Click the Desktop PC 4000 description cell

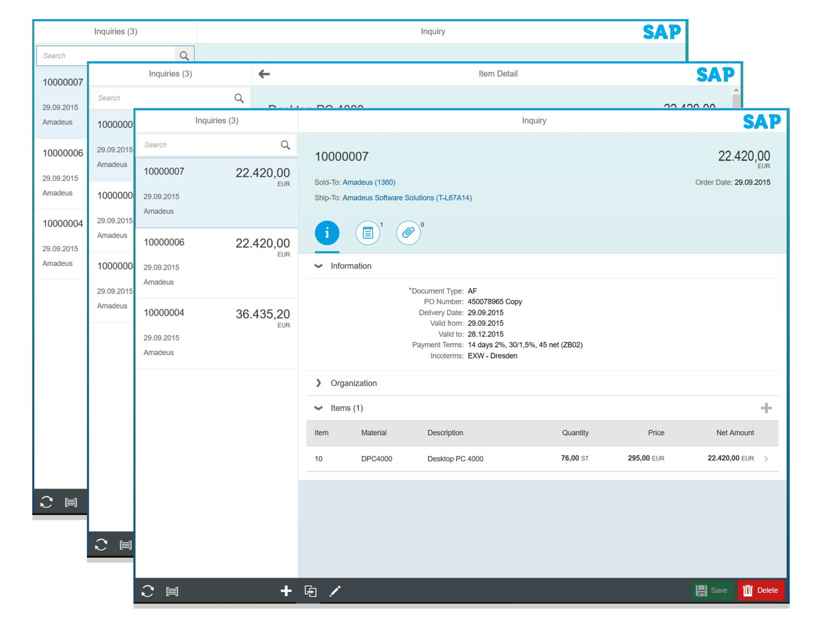(x=456, y=459)
